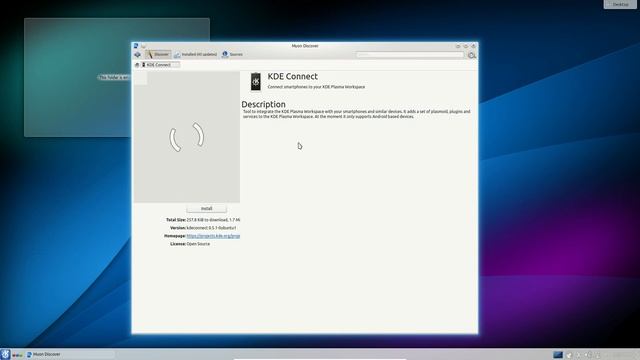Click the 'Open Source' license text

point(198,244)
